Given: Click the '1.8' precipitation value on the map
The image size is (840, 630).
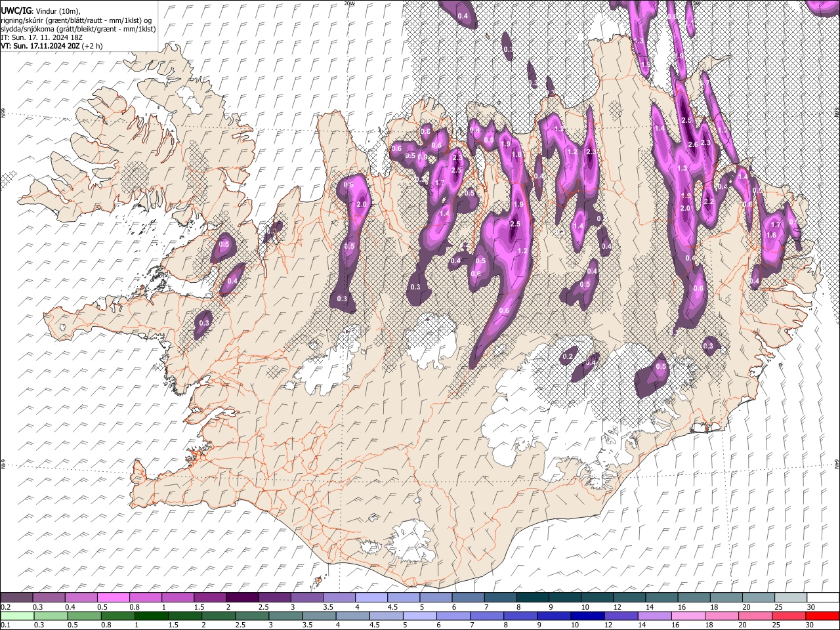Looking at the screenshot, I should pos(516,154).
